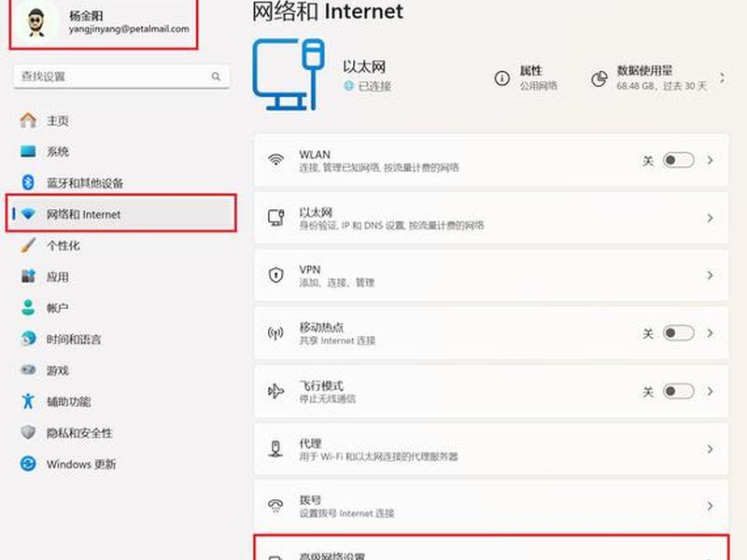Click the Wi-Fi icon in WLAN row
Image resolution: width=747 pixels, height=560 pixels.
[275, 160]
